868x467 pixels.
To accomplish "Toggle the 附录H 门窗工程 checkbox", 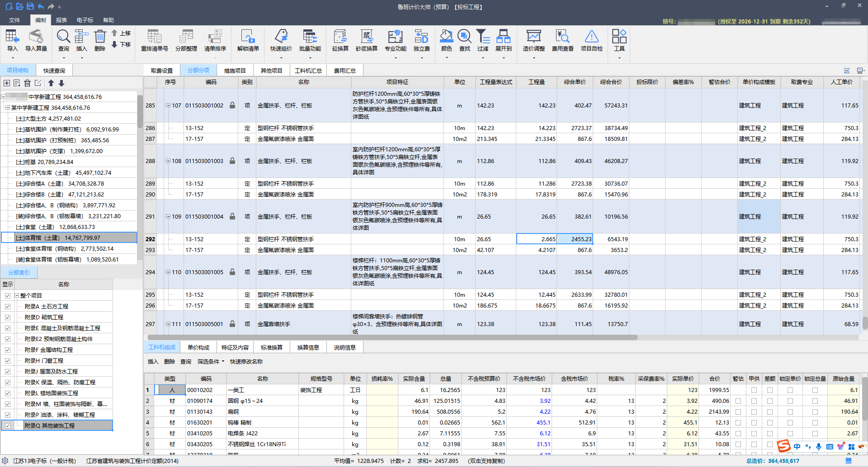I will pyautogui.click(x=8, y=361).
